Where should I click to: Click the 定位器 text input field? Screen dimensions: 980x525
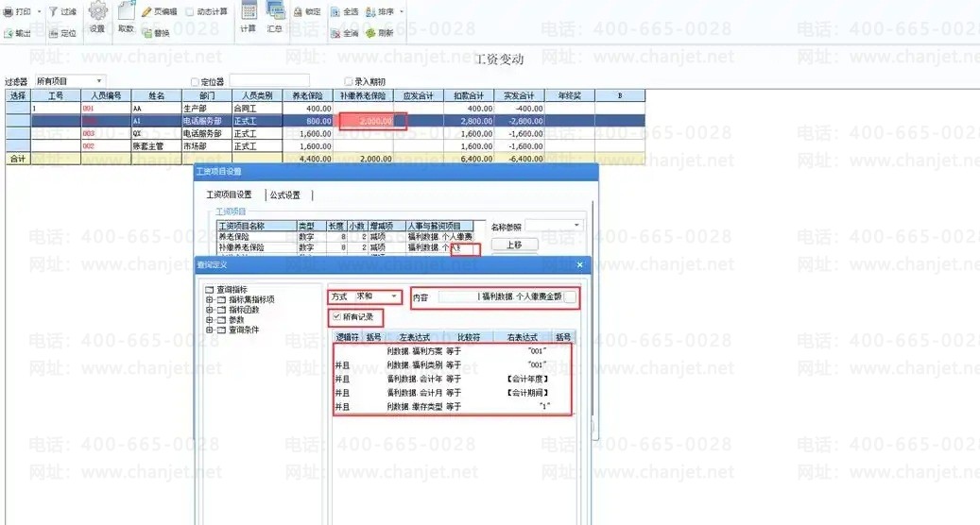(x=268, y=81)
